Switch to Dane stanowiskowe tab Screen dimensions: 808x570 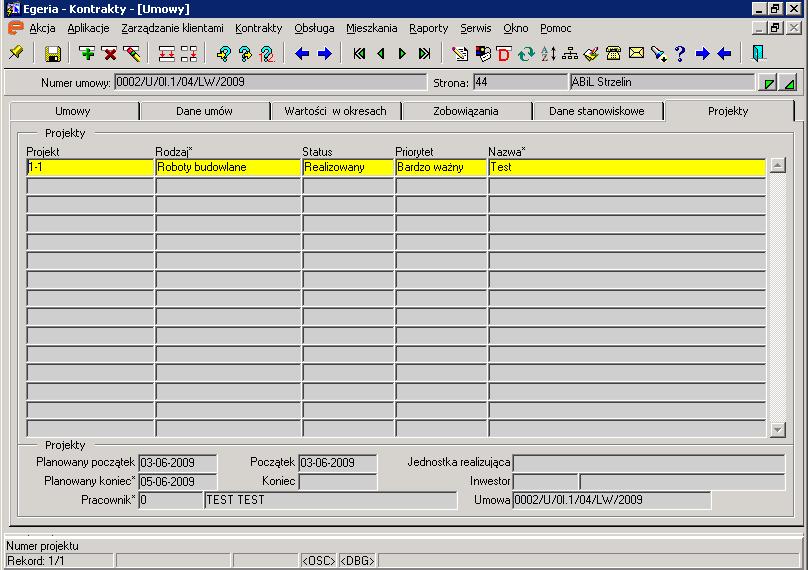coord(597,111)
